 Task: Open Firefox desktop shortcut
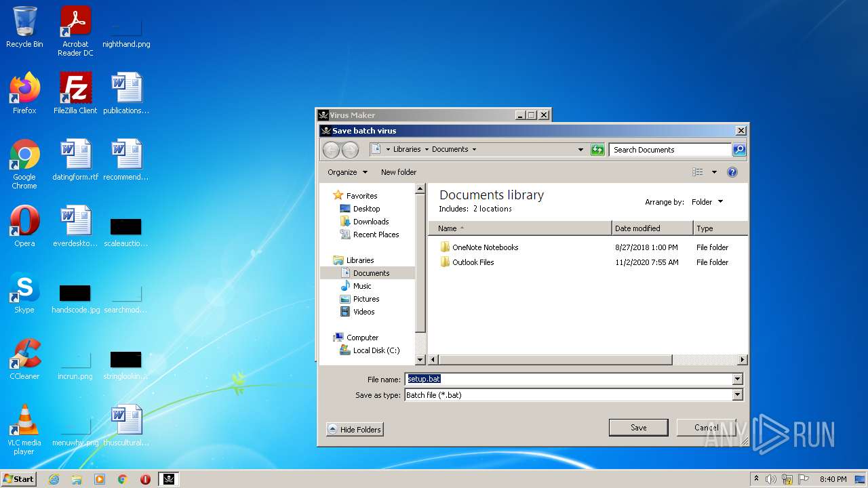coord(24,94)
